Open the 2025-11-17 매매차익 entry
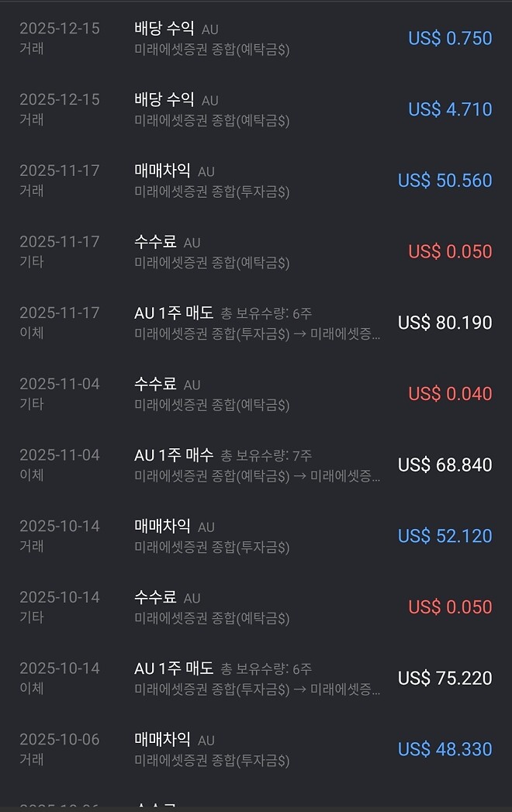This screenshot has height=812, width=512. 256,180
